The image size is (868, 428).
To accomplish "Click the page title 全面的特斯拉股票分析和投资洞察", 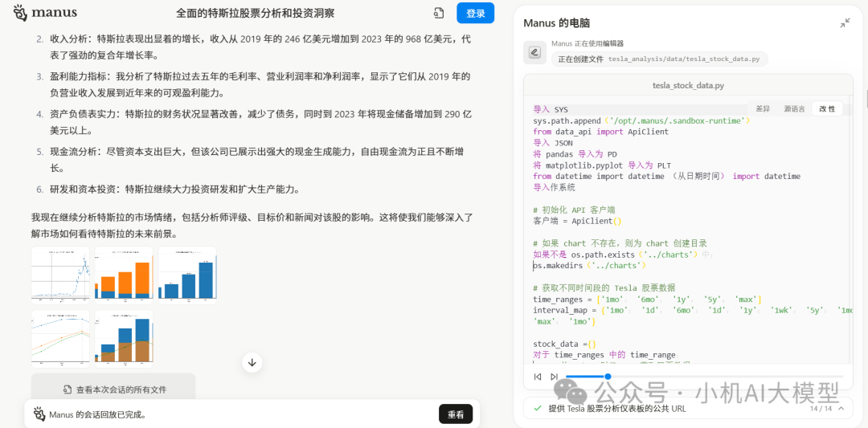I will [x=256, y=14].
